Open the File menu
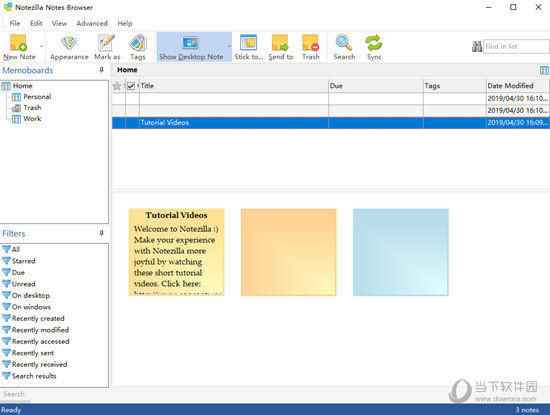Image resolution: width=550 pixels, height=415 pixels. [x=15, y=24]
